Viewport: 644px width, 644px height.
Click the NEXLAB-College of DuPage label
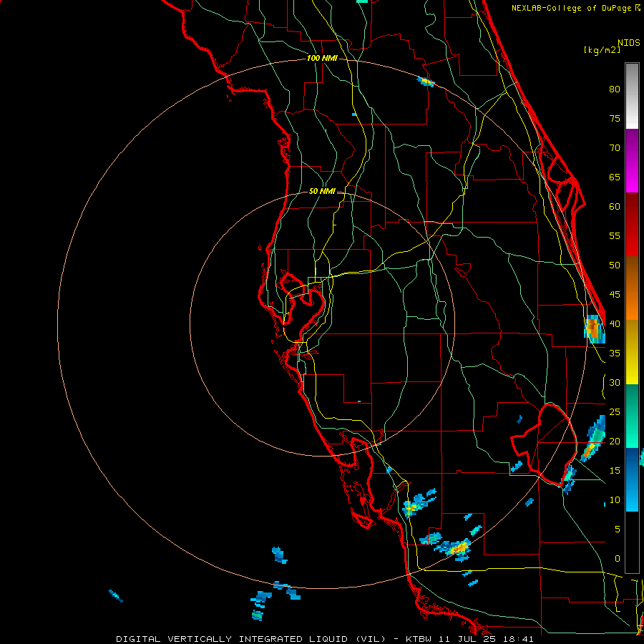click(x=575, y=8)
